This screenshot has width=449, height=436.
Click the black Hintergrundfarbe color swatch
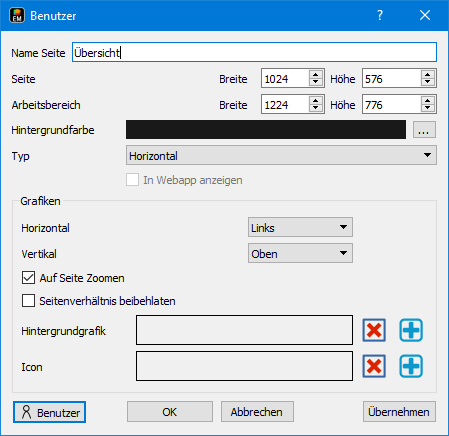(x=266, y=130)
